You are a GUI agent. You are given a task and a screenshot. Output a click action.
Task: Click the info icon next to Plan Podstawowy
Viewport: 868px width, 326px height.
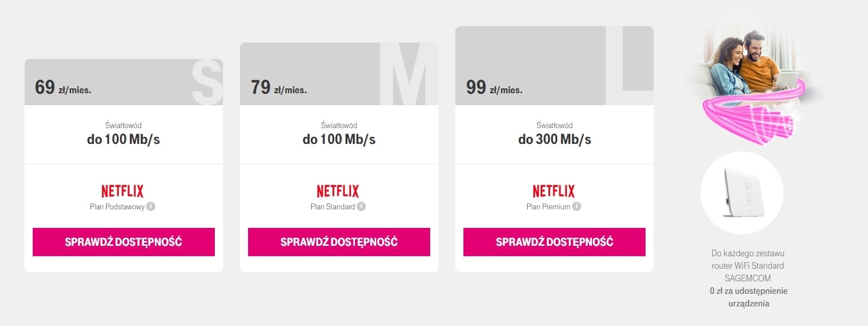tap(151, 207)
